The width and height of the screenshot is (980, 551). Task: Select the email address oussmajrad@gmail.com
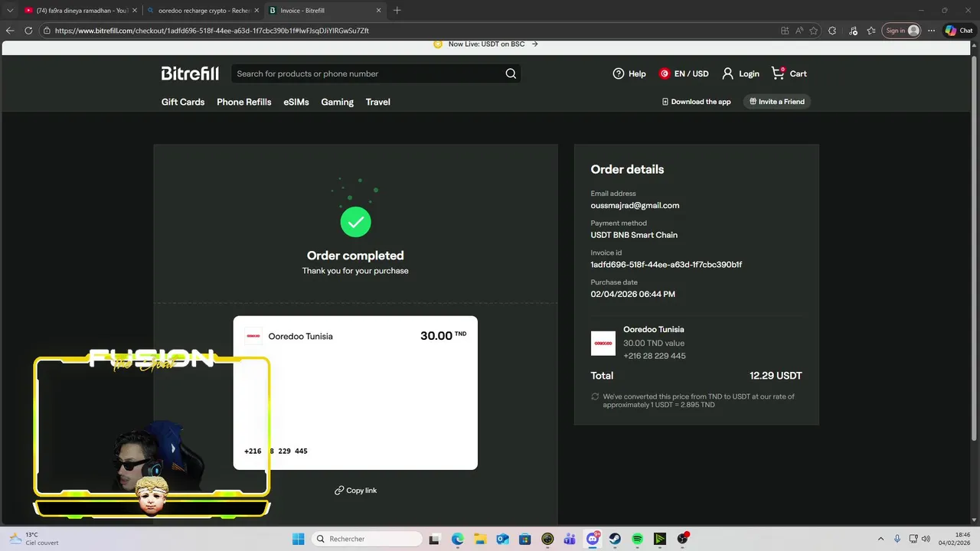click(x=635, y=205)
